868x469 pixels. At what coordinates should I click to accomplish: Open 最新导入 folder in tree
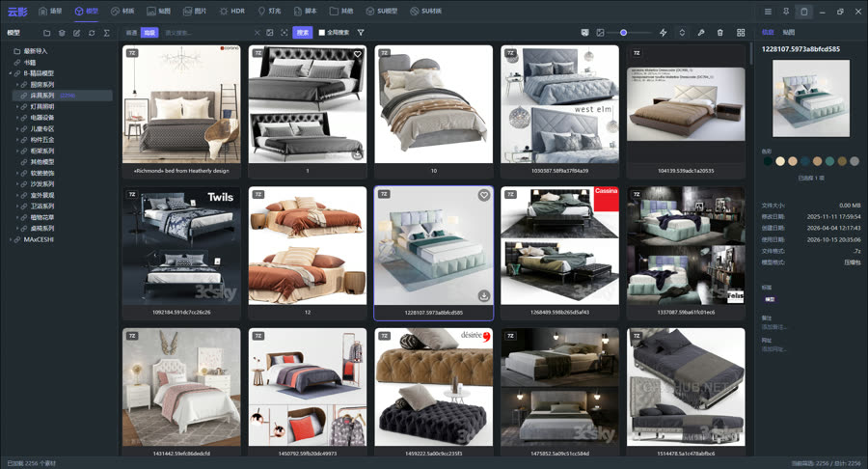pos(35,51)
